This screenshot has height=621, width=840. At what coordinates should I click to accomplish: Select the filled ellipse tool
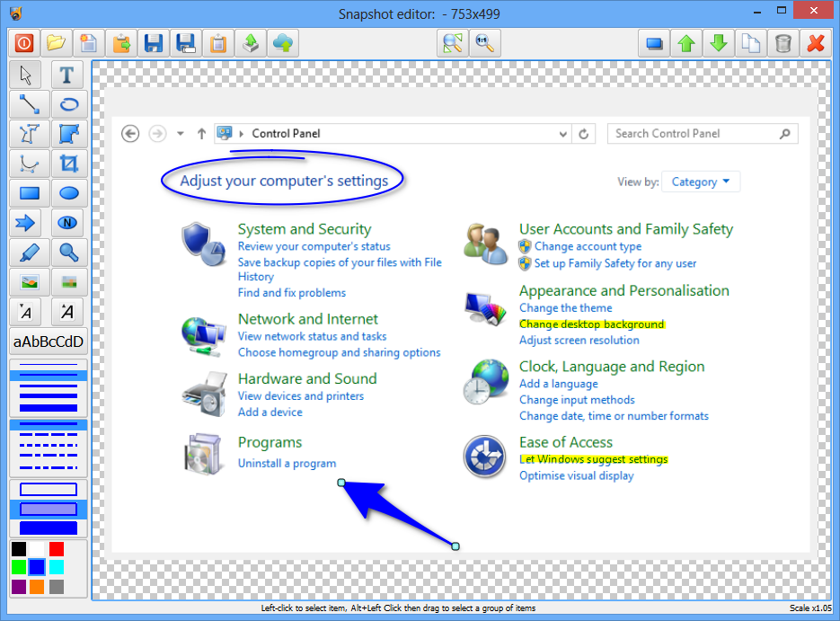point(68,193)
